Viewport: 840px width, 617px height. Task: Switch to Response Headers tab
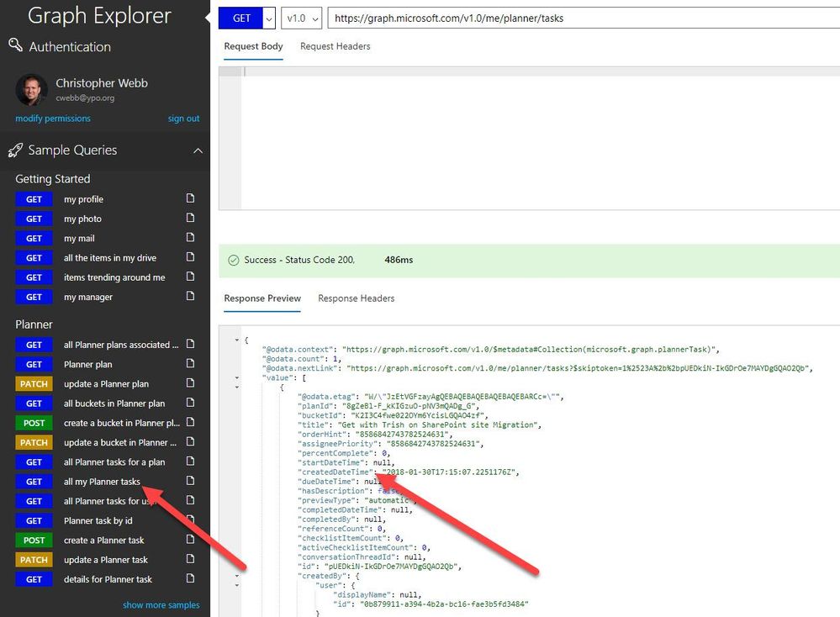(x=357, y=298)
